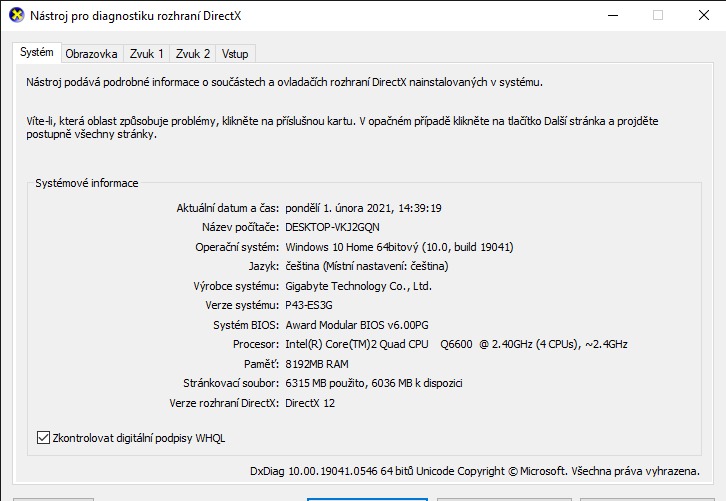Click the Gigabyte Technology manufacturer value

(358, 286)
